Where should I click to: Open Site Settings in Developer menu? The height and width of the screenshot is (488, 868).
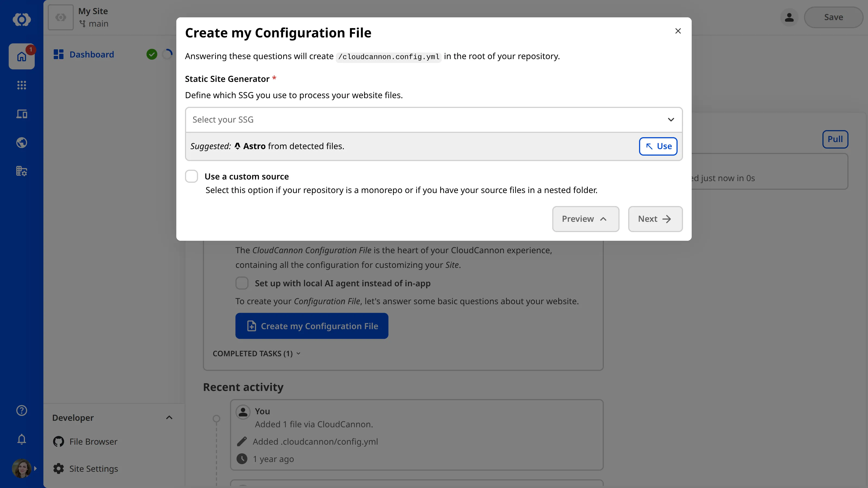click(x=94, y=468)
